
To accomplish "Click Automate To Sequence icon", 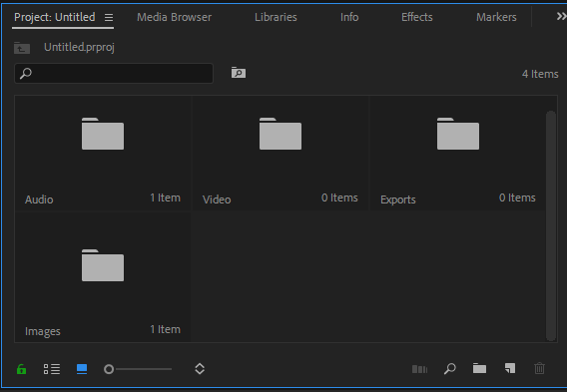I will coord(420,369).
